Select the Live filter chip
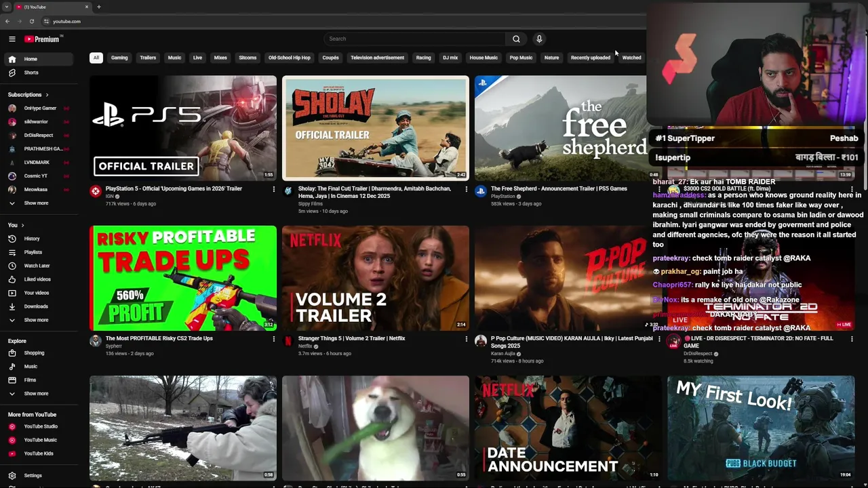Screen dimensions: 868x488 (x=197, y=58)
